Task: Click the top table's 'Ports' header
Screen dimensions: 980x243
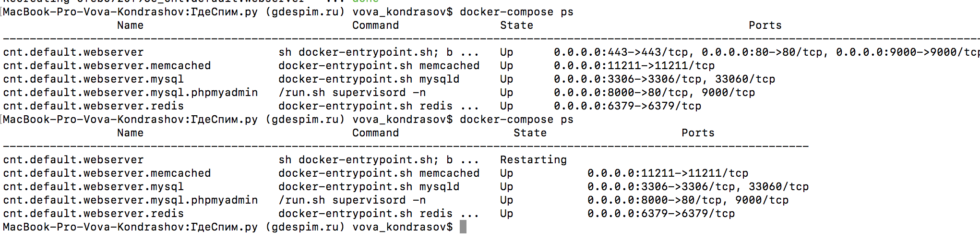Action: [765, 25]
